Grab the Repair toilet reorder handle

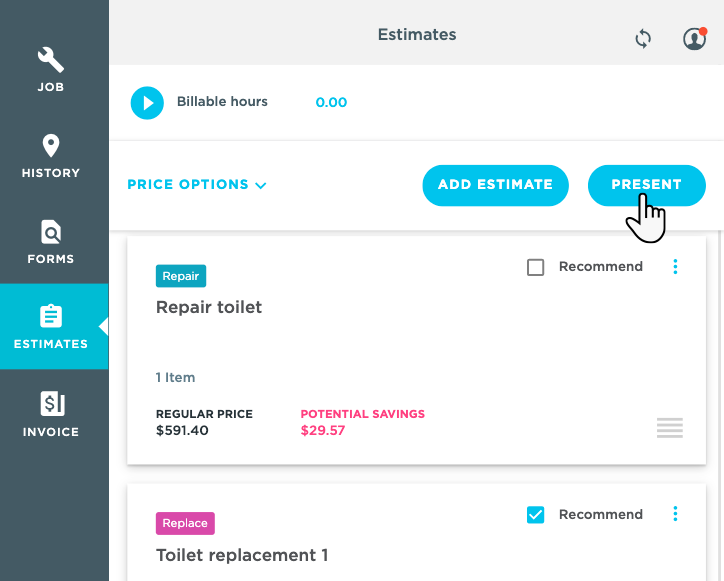pyautogui.click(x=670, y=428)
